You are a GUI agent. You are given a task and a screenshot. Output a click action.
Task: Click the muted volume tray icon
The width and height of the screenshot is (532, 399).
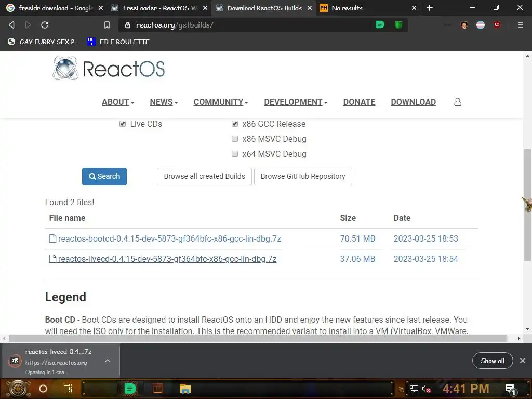click(426, 389)
